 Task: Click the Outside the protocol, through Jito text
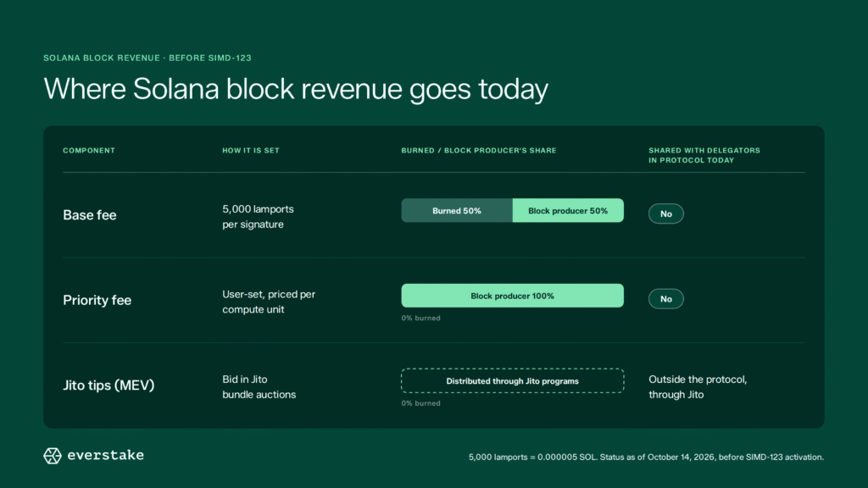[698, 386]
